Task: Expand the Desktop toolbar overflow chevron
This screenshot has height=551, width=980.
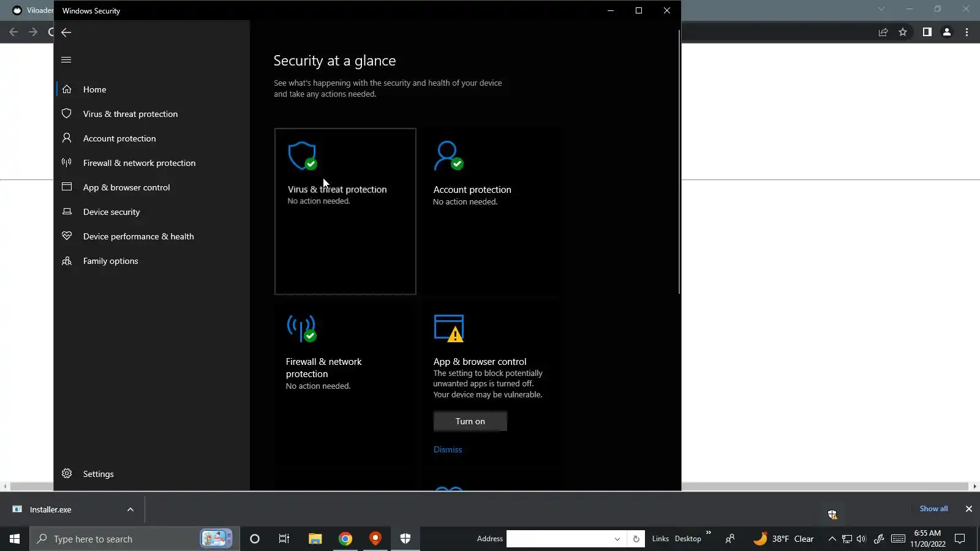Action: [709, 533]
